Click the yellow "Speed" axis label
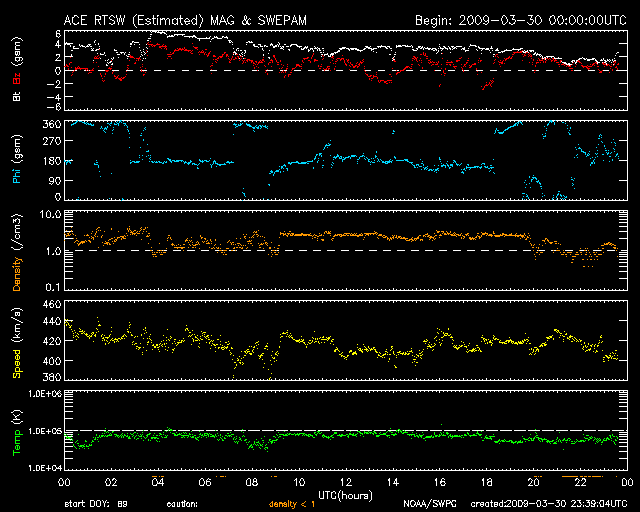 17,364
